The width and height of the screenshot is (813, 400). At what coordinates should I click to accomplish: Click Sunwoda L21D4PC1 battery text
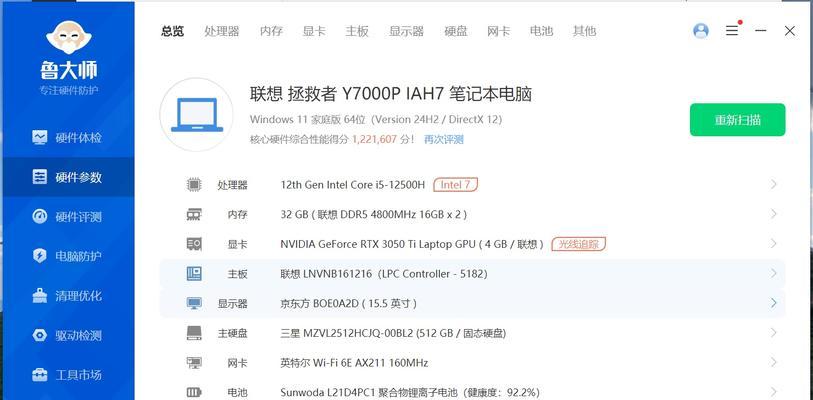click(x=410, y=392)
